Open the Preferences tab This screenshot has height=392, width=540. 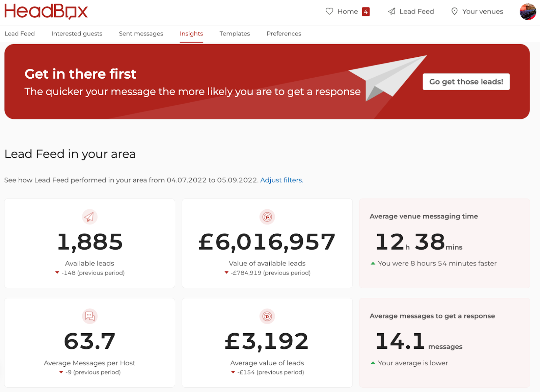284,33
